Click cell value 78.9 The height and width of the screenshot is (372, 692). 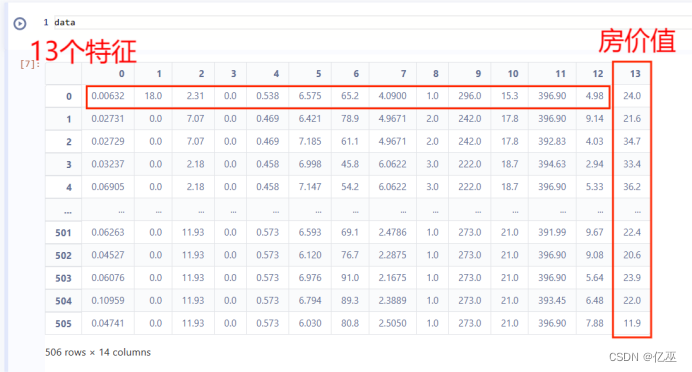350,119
